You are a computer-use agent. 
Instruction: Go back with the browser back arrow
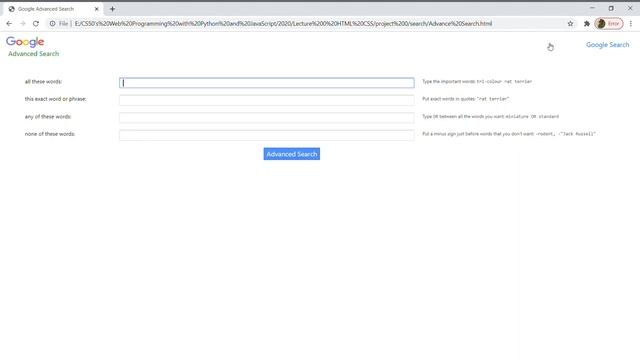pyautogui.click(x=9, y=24)
